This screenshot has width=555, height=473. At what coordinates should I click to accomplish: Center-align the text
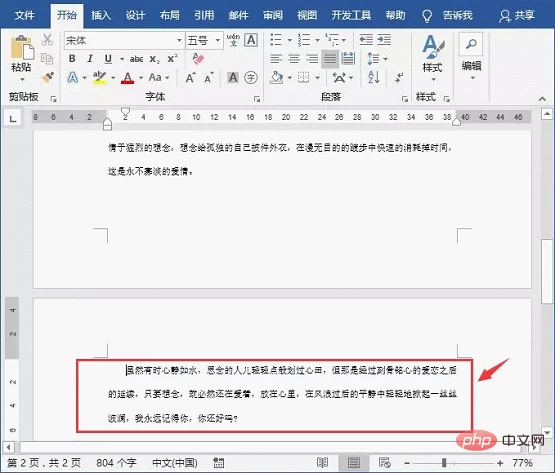pyautogui.click(x=294, y=58)
